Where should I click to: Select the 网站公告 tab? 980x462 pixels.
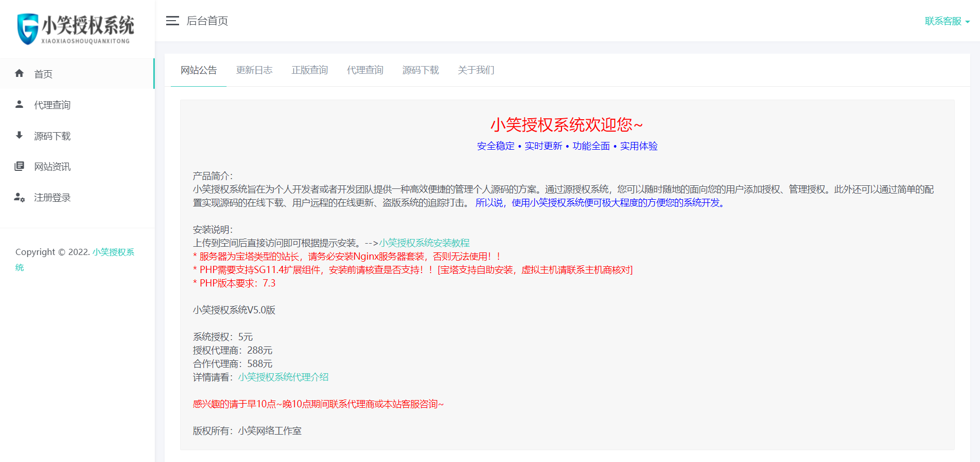click(199, 70)
